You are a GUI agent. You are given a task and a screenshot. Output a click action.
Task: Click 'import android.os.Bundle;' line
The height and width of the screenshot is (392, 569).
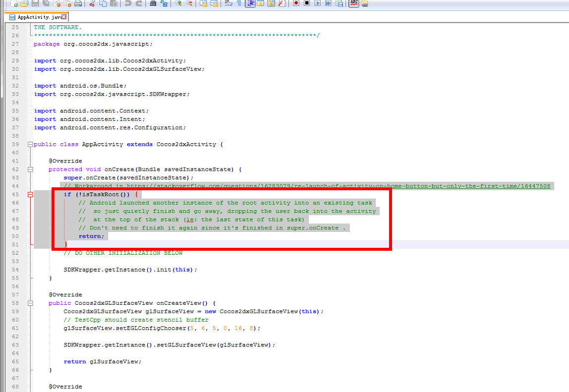pos(80,86)
